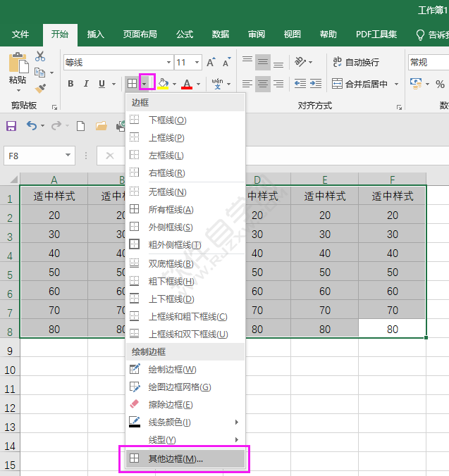Click the Orientation text angle icon
Screen dimensions: 449x476
click(x=300, y=62)
